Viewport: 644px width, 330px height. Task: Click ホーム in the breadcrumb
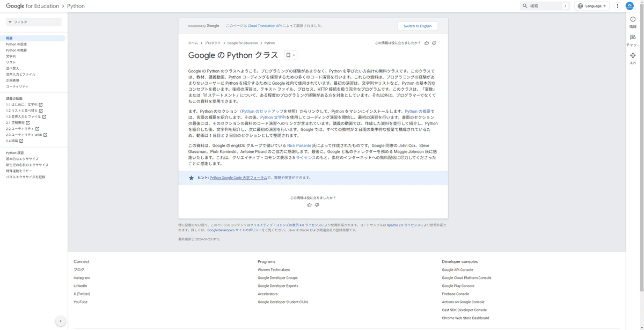point(193,43)
